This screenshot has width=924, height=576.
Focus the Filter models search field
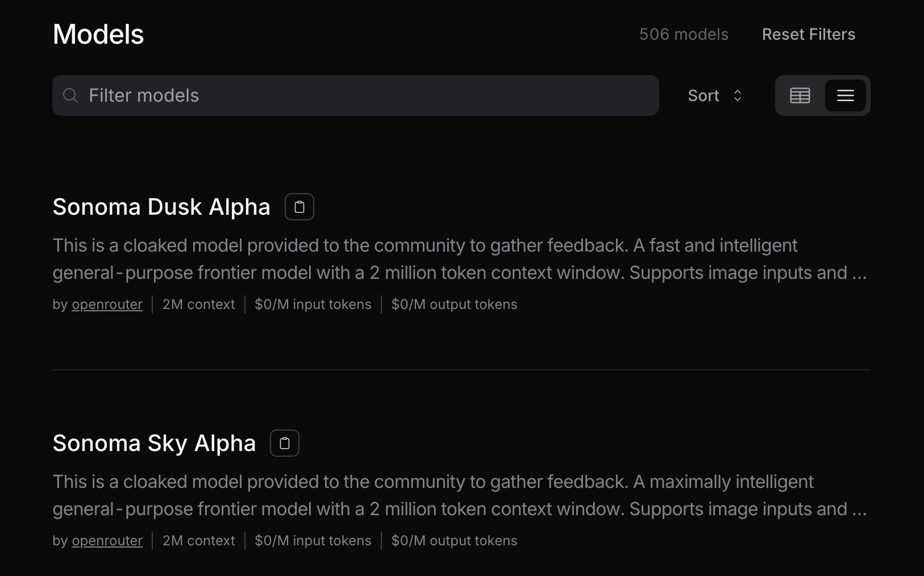pos(364,95)
